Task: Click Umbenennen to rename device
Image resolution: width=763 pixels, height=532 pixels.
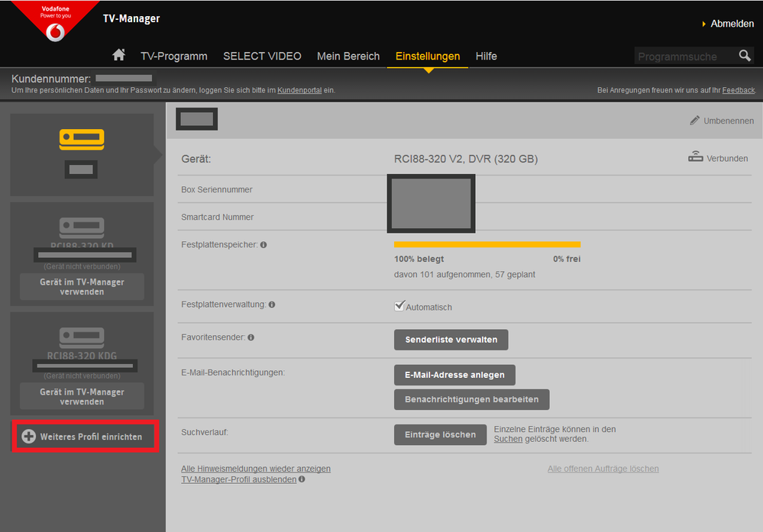Action: pos(729,121)
